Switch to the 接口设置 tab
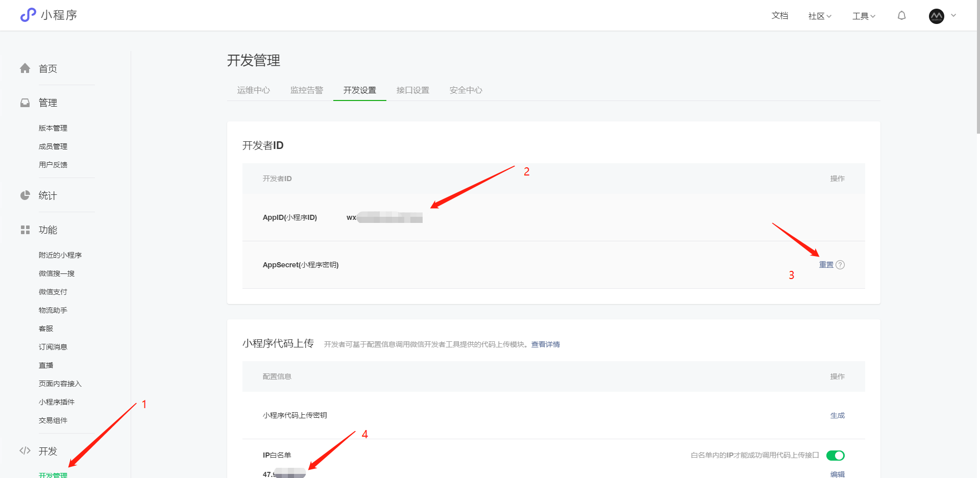This screenshot has height=478, width=980. pyautogui.click(x=413, y=90)
